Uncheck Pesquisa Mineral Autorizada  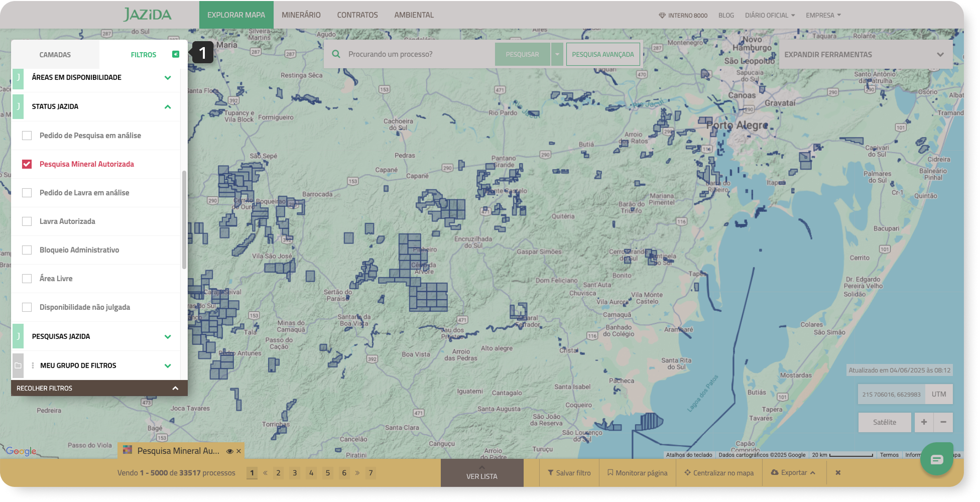click(x=27, y=164)
